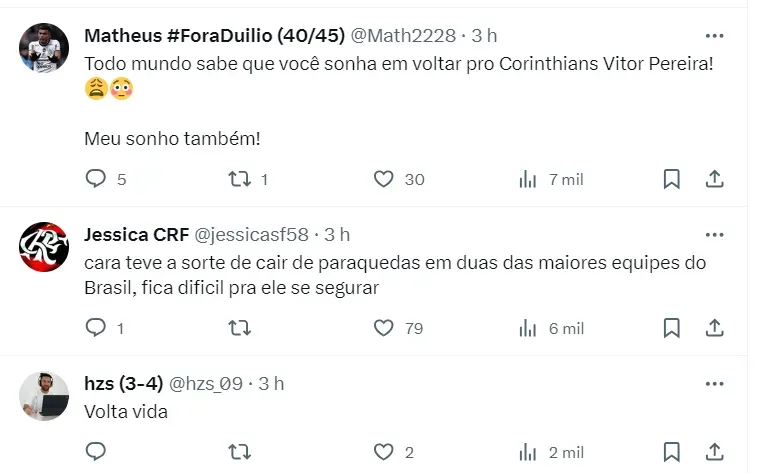
Task: Bookmark Matheus #ForaDuilio's tweet
Action: (x=672, y=179)
